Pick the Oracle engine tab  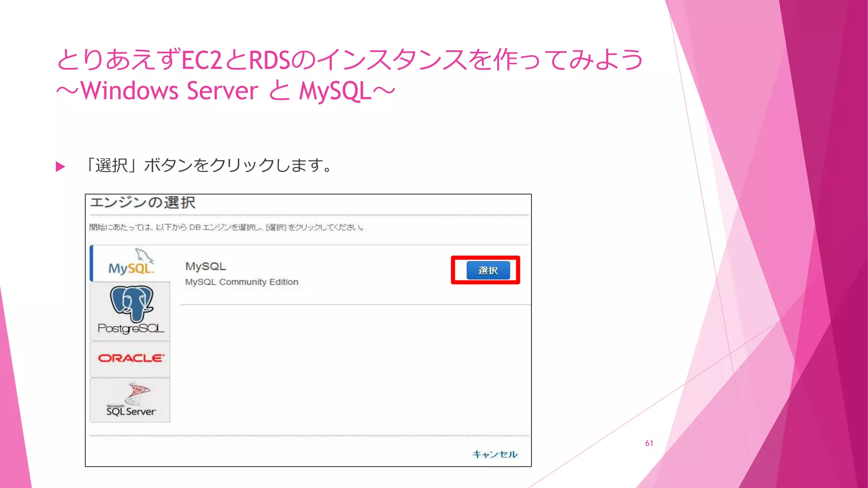coord(131,359)
